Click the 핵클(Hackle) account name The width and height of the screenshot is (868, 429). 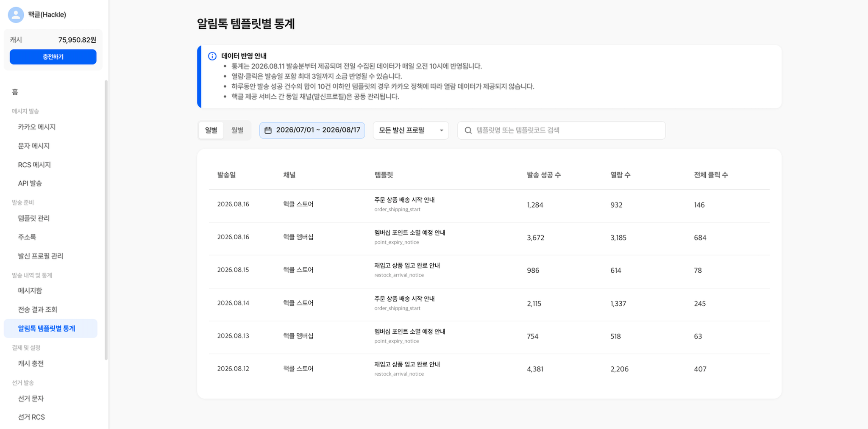coord(47,15)
